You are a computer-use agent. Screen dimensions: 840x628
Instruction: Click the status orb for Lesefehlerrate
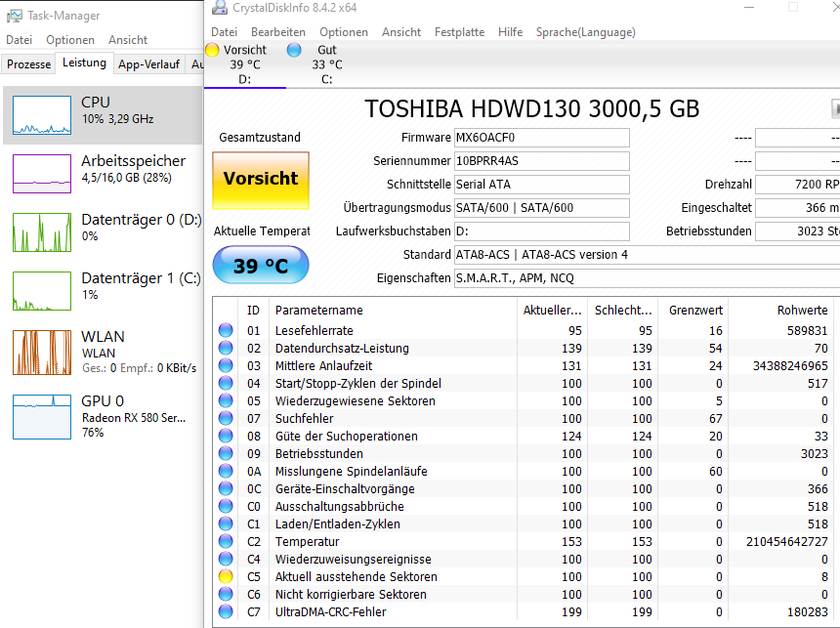tap(226, 331)
